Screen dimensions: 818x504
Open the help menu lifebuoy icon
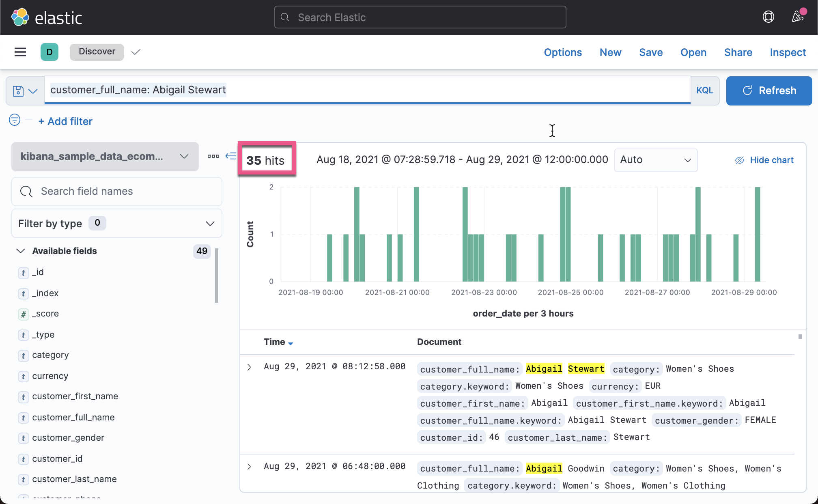(768, 17)
